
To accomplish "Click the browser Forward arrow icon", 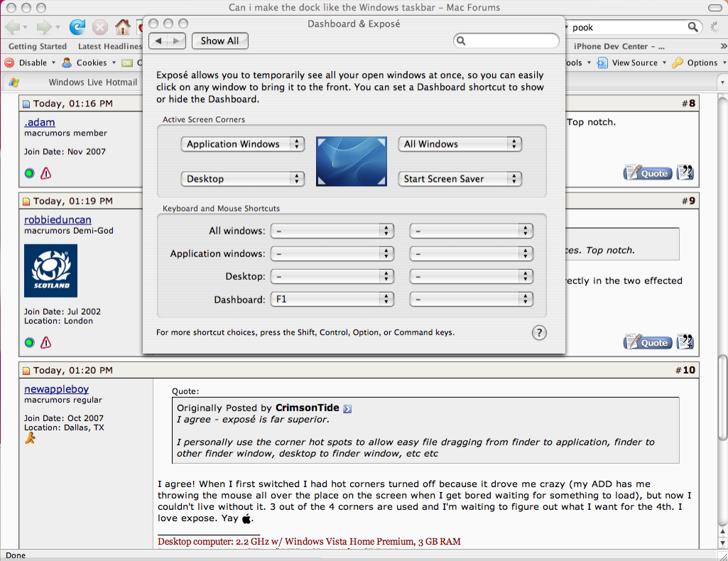I will [43, 27].
